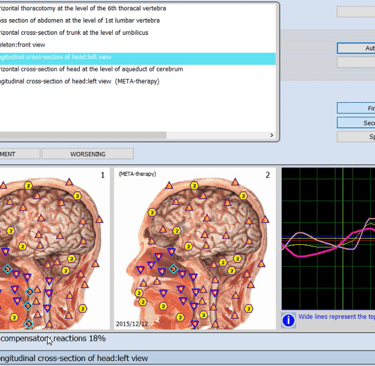
Task: Select head at aqueduct of cerebrum row
Action: tap(138, 69)
